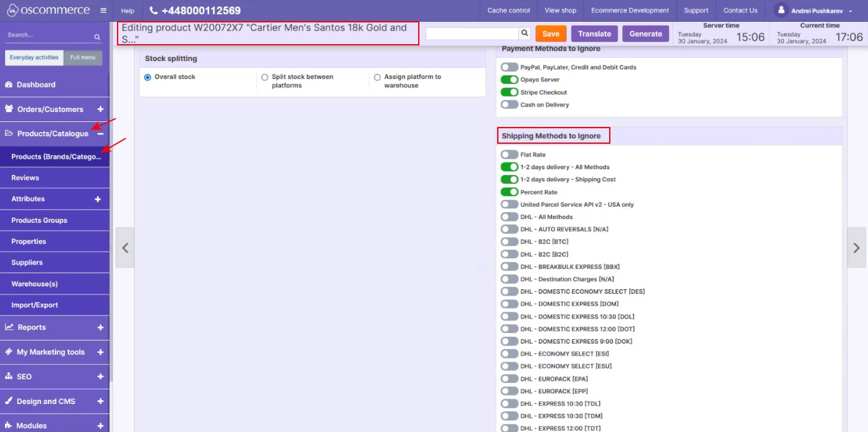Enable DHL - EXPRESS 10:30 [TDL] toggle
The width and height of the screenshot is (868, 432).
pos(509,403)
